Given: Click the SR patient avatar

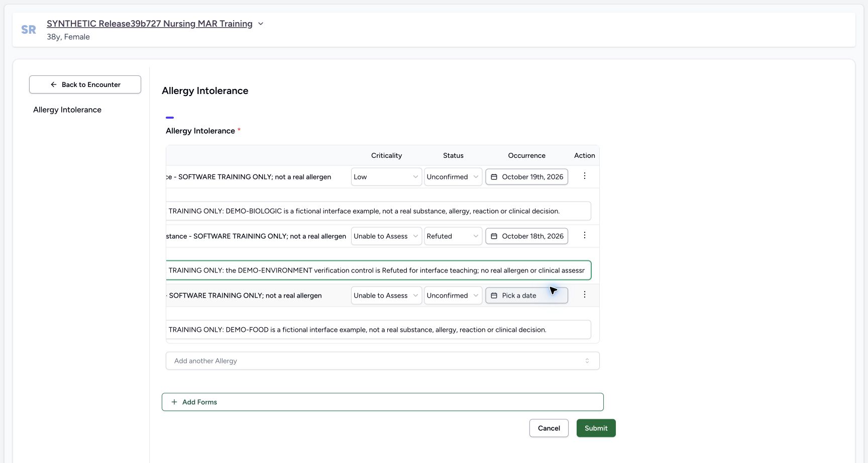Looking at the screenshot, I should (29, 30).
